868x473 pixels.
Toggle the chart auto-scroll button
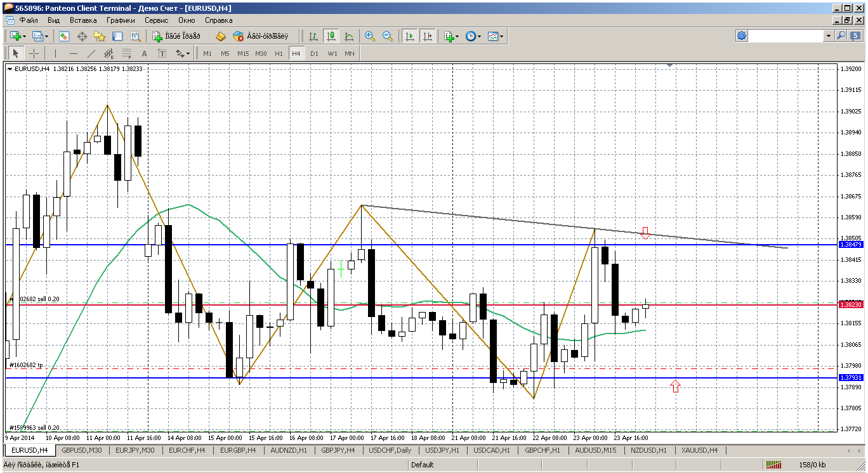tap(410, 37)
